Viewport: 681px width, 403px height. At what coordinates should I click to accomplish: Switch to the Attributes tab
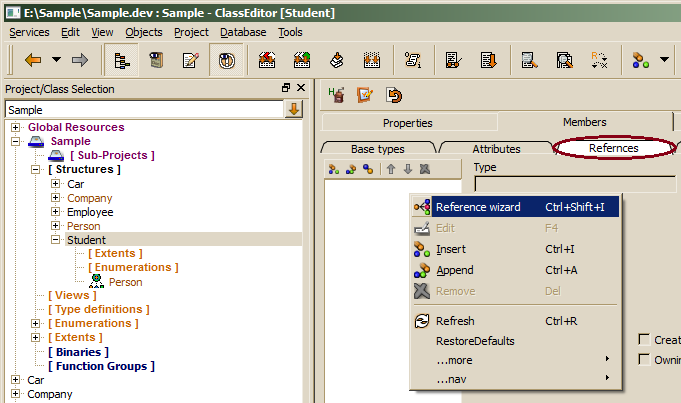pos(496,148)
